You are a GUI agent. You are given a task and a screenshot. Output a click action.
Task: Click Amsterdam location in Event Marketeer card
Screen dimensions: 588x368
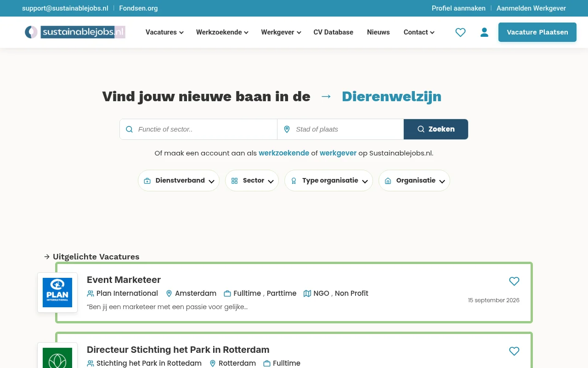coord(196,293)
